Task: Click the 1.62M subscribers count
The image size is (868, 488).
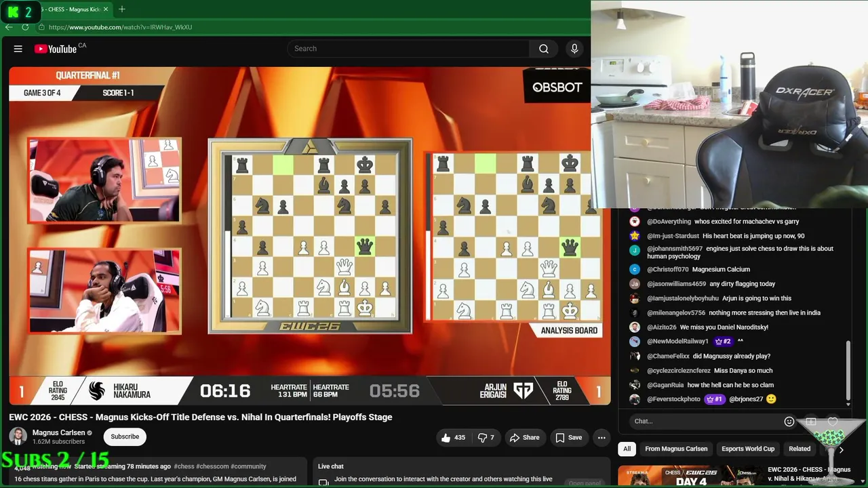Action: (58, 442)
